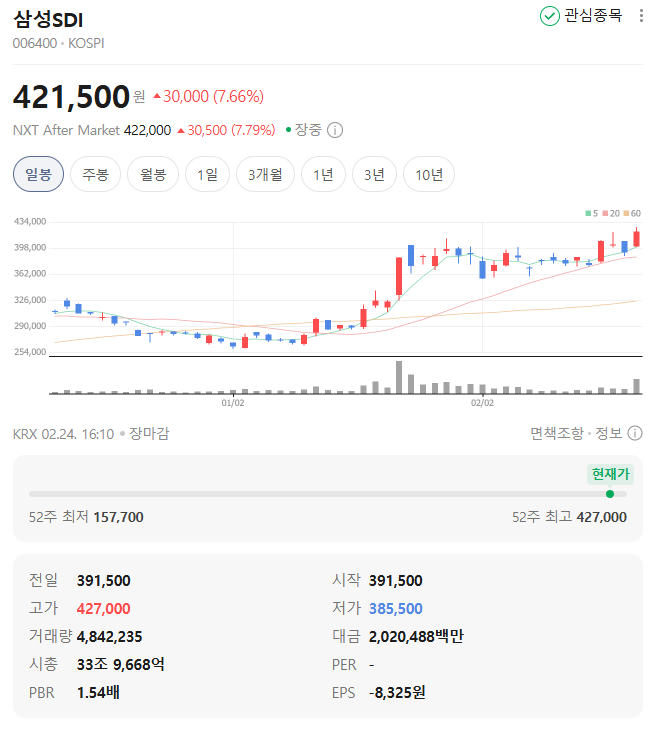Click the price change 30,000 (7.66%)

[209, 96]
